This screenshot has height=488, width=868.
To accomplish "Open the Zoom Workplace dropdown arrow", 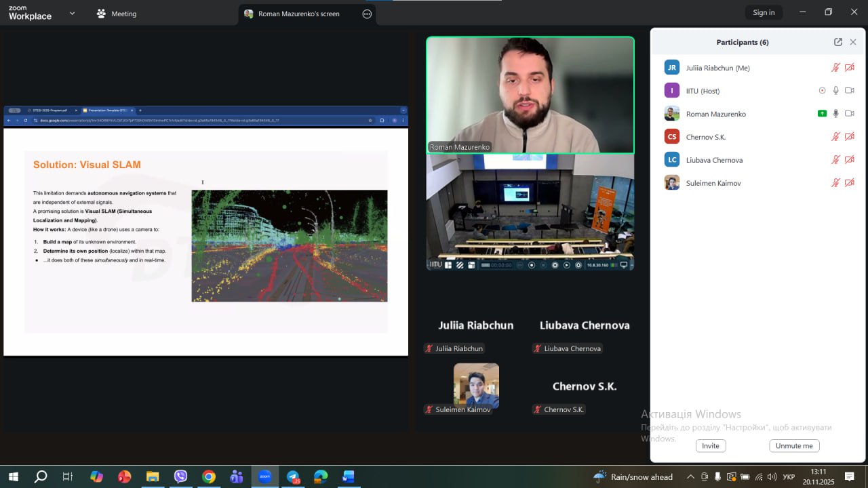I will click(72, 14).
